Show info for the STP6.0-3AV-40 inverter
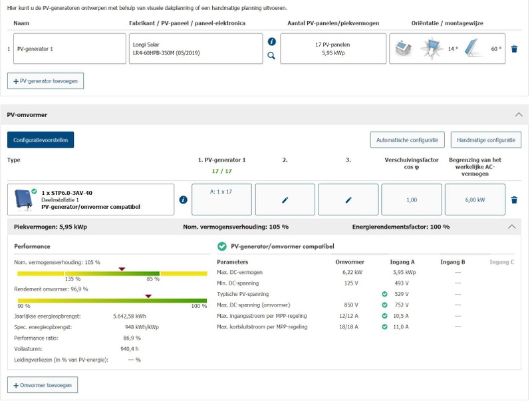Image resolution: width=532 pixels, height=405 pixels. click(x=184, y=201)
